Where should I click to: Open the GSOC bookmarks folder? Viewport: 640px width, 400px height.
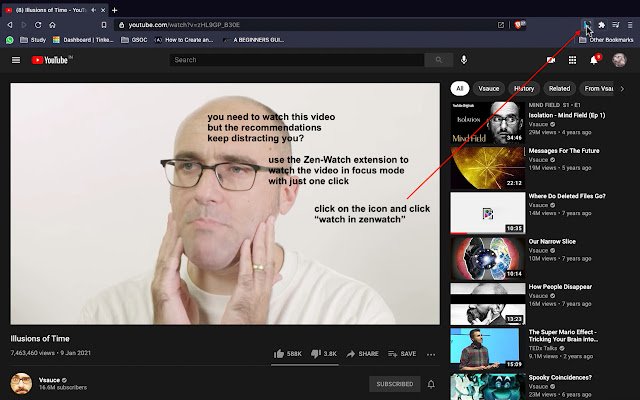134,40
